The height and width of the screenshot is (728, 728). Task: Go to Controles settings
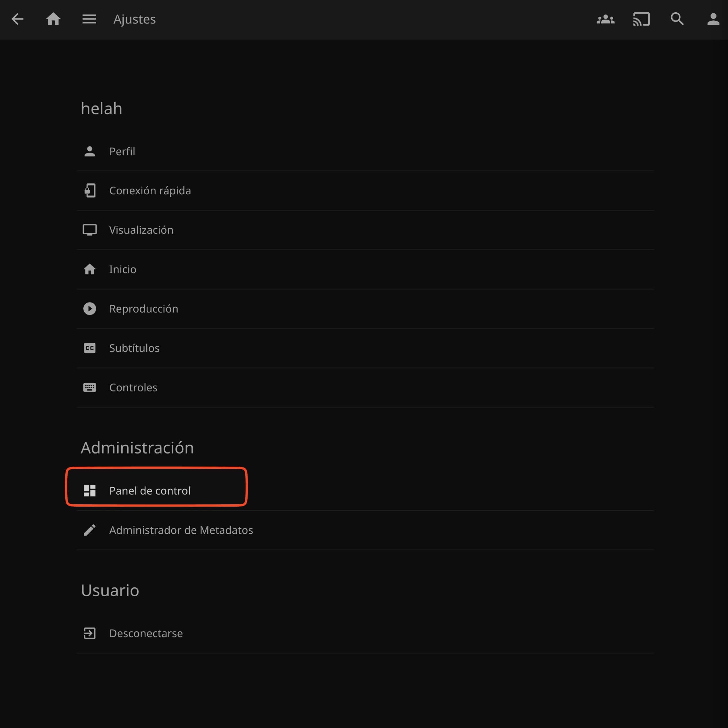pos(133,387)
